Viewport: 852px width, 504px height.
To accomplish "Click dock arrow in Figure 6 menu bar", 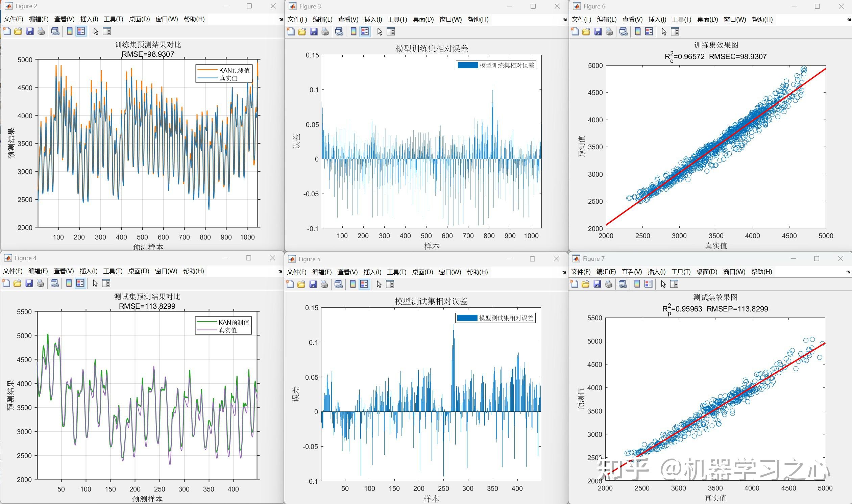I will pos(849,20).
